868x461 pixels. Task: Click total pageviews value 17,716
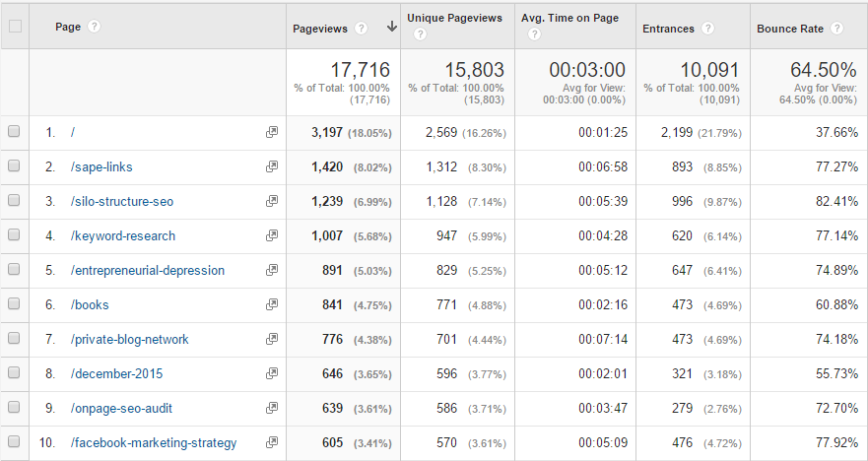361,70
